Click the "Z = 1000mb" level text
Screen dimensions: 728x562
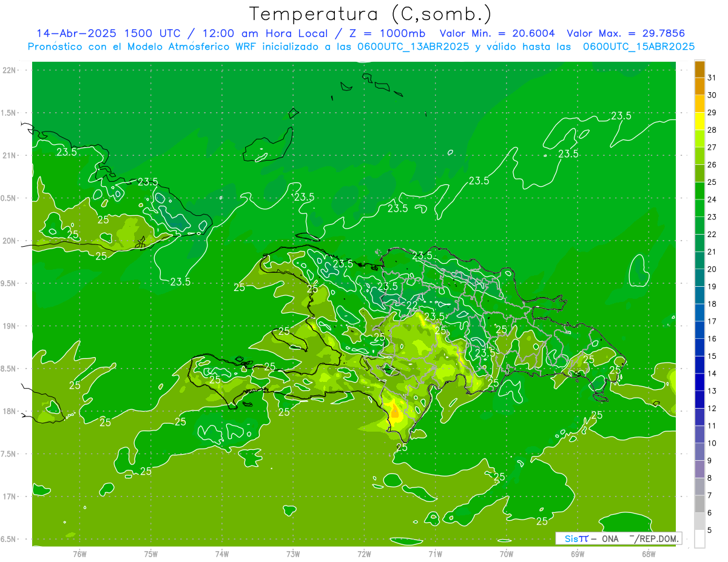click(x=385, y=33)
